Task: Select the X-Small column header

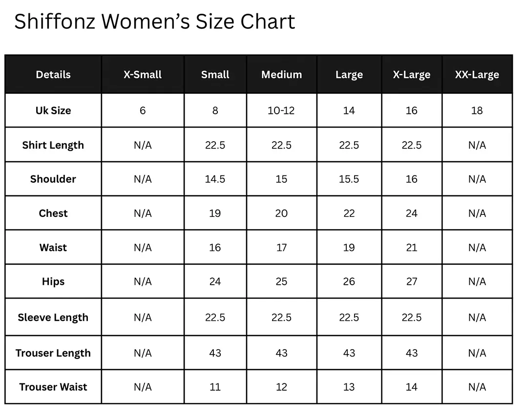Action: tap(143, 75)
